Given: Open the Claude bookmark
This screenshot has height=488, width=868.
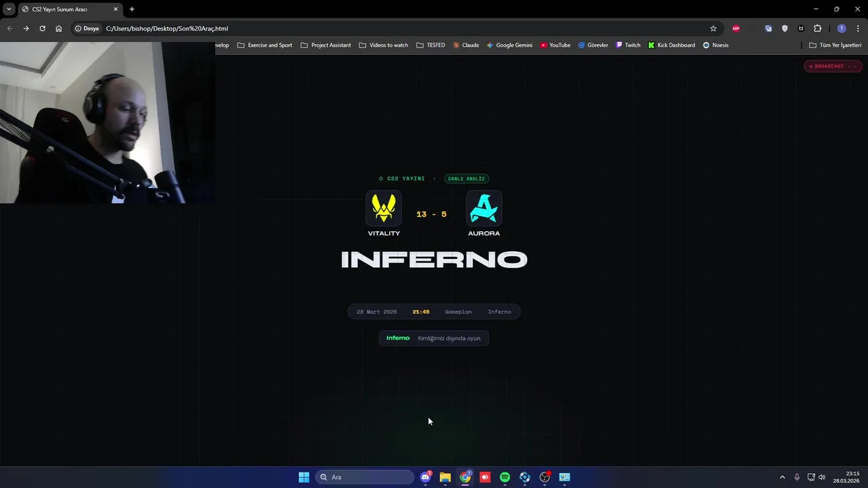Looking at the screenshot, I should click(466, 45).
